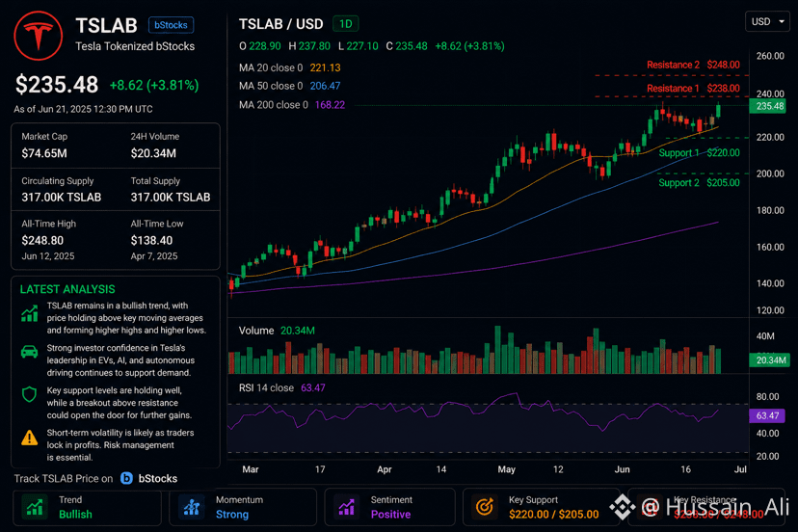Click the Sentiment Positive card
798x532 pixels.
(389, 507)
